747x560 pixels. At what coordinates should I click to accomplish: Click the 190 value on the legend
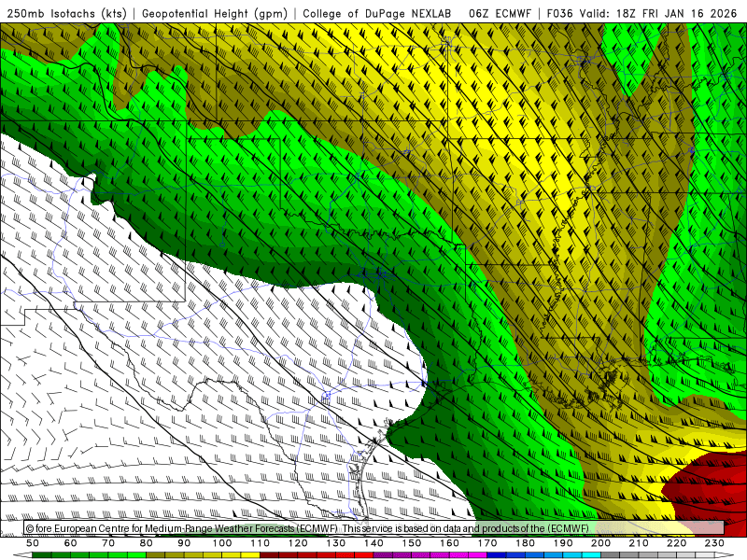tap(563, 543)
